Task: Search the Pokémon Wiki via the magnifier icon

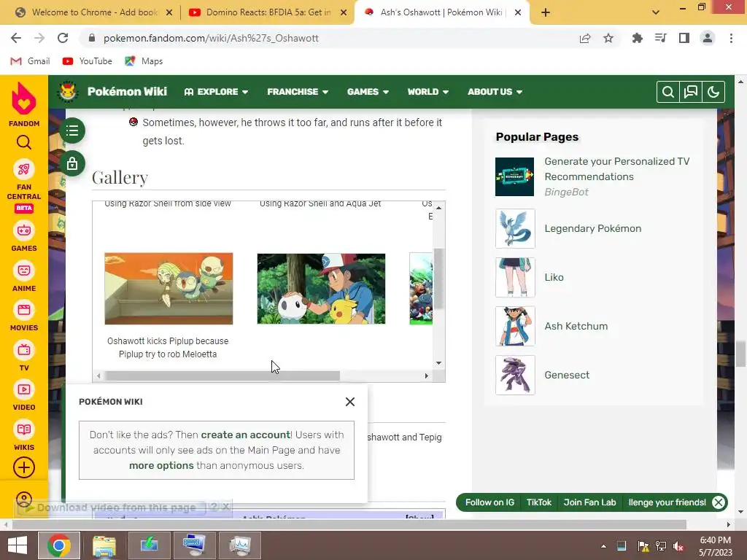Action: 668,92
